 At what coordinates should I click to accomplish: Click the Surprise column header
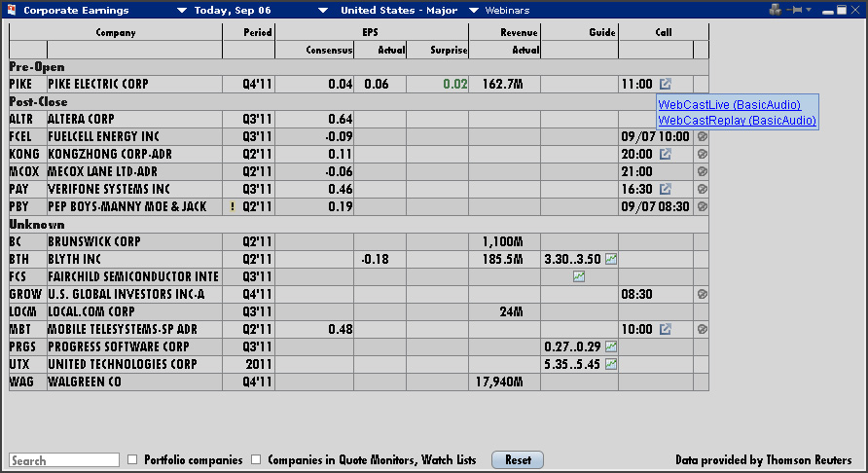pos(449,50)
